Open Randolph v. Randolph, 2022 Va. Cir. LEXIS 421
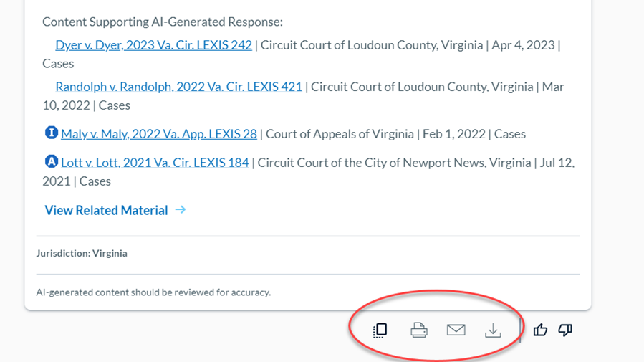The height and width of the screenshot is (362, 644). 178,87
